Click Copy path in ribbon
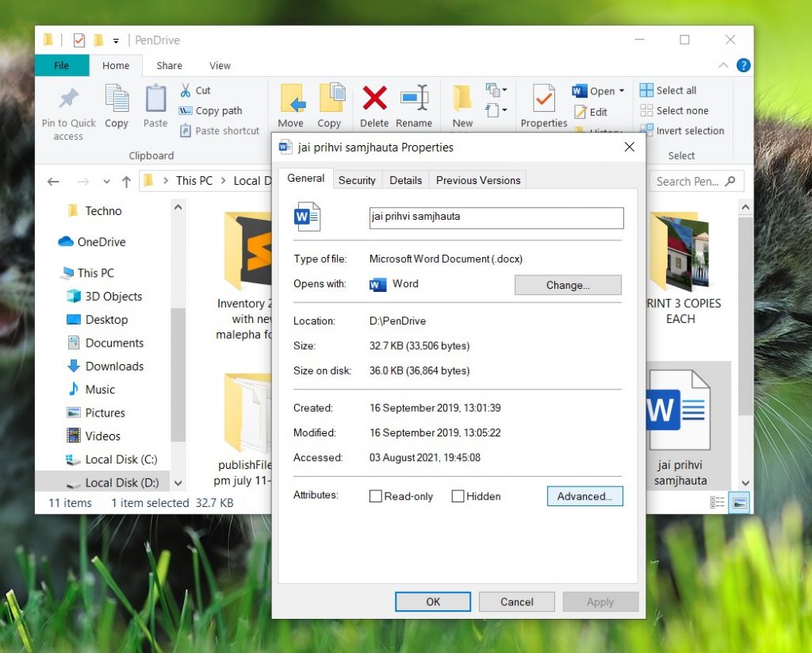The image size is (812, 653). [x=211, y=110]
